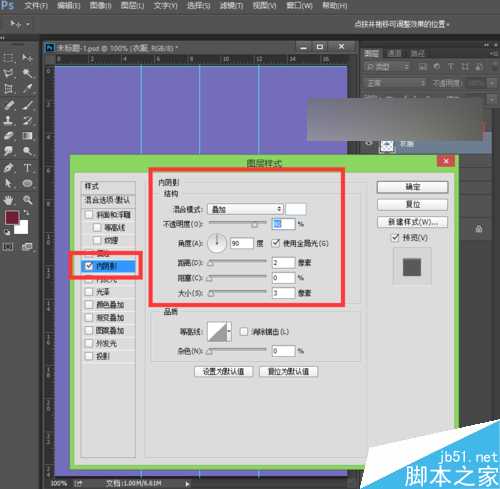
Task: Click the foreground color swatch
Action: pyautogui.click(x=12, y=218)
